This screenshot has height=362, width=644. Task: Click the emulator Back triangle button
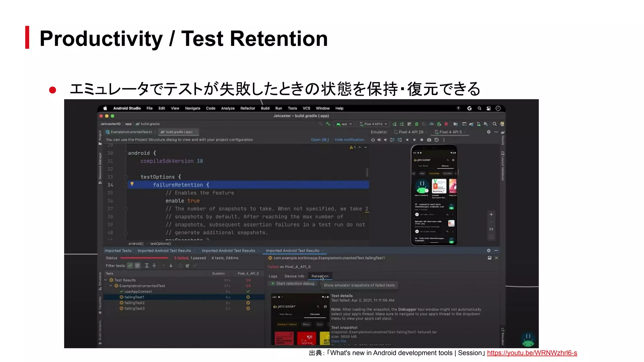point(407,140)
